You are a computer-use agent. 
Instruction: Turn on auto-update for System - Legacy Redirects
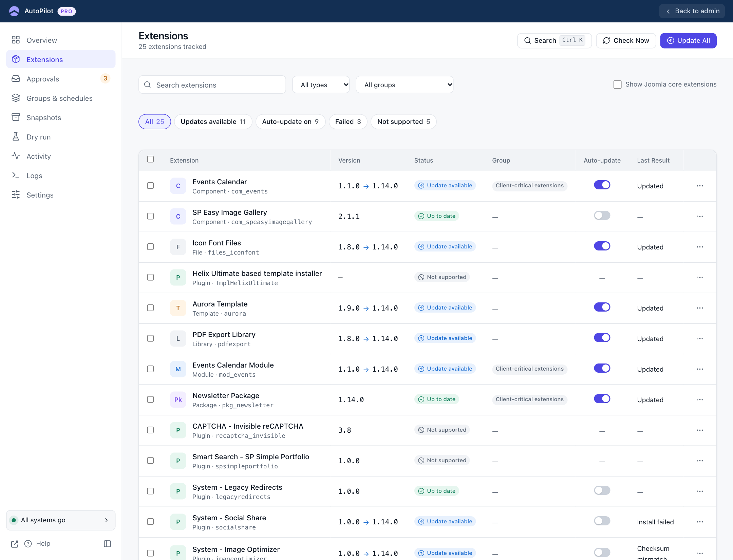(602, 490)
